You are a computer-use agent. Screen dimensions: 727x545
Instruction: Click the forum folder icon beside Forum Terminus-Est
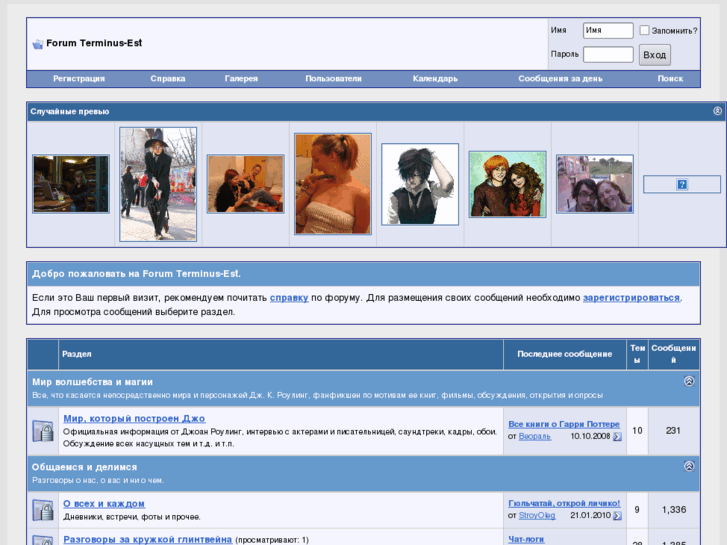(38, 44)
